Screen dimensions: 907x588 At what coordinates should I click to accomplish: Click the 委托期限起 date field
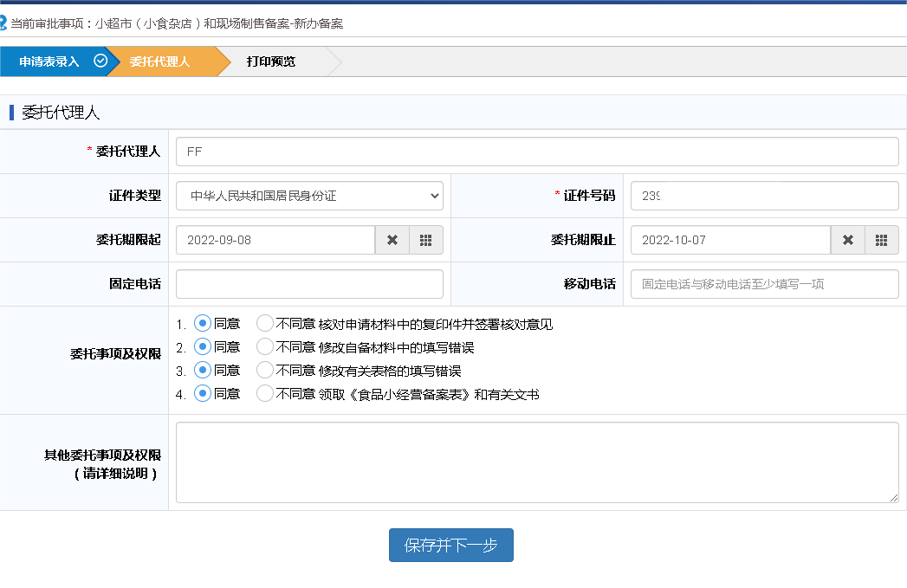275,240
